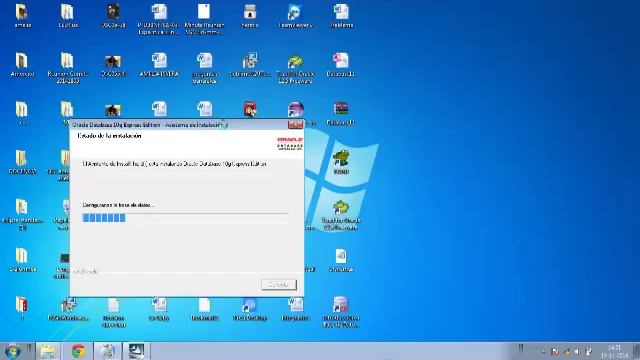Image resolution: width=640 pixels, height=360 pixels.
Task: Open the Minuta Reunion document icon
Action: click(x=204, y=19)
